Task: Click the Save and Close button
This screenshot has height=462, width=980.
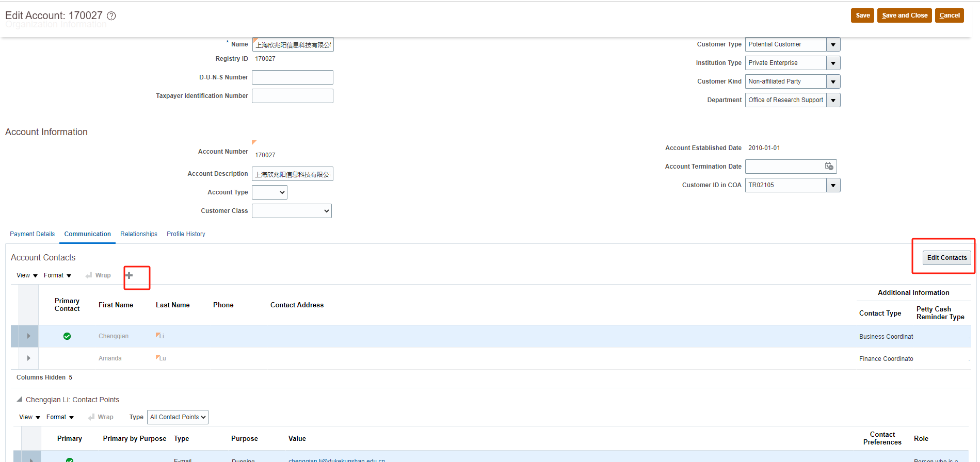Action: coord(905,15)
